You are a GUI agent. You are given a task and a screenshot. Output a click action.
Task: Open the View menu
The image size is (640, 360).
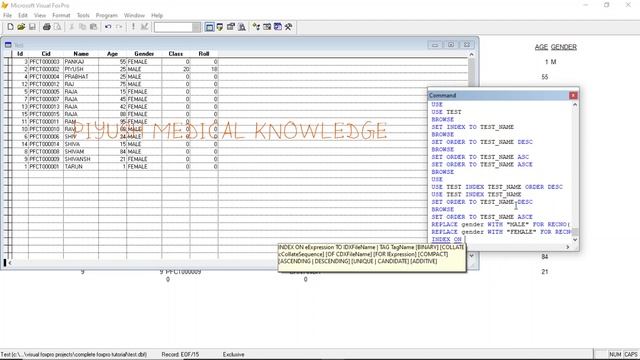coord(40,16)
